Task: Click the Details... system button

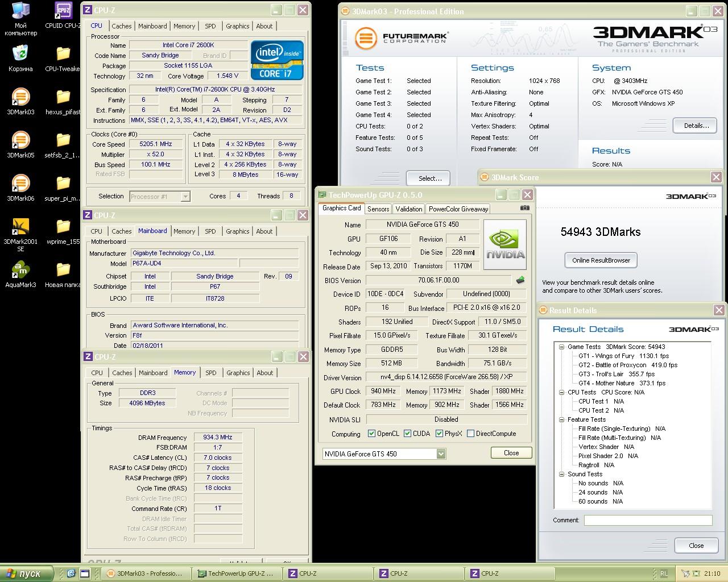Action: pos(695,126)
